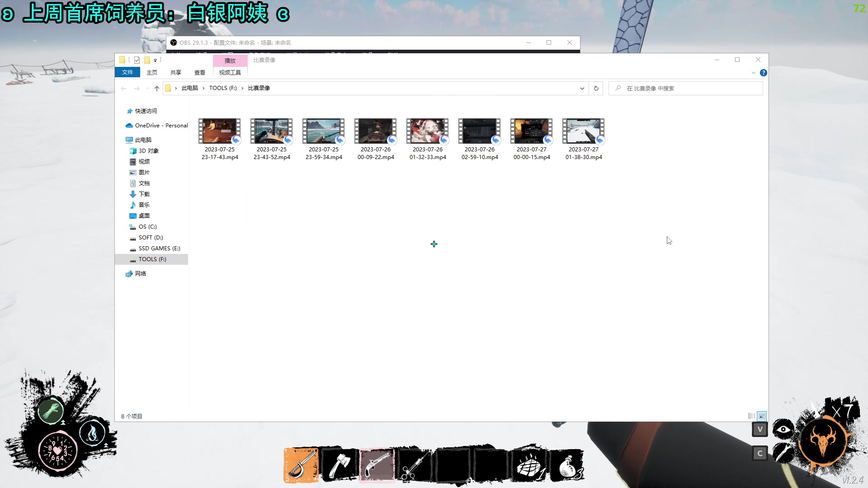Expand the address bar history dropdown
868x488 pixels.
click(582, 89)
